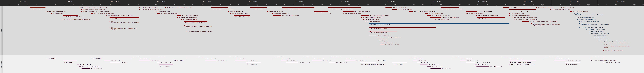Select '73 – 78: No King – Council of Counts'
Image resolution: width=644 pixels, height=73 pixels.
91,67
